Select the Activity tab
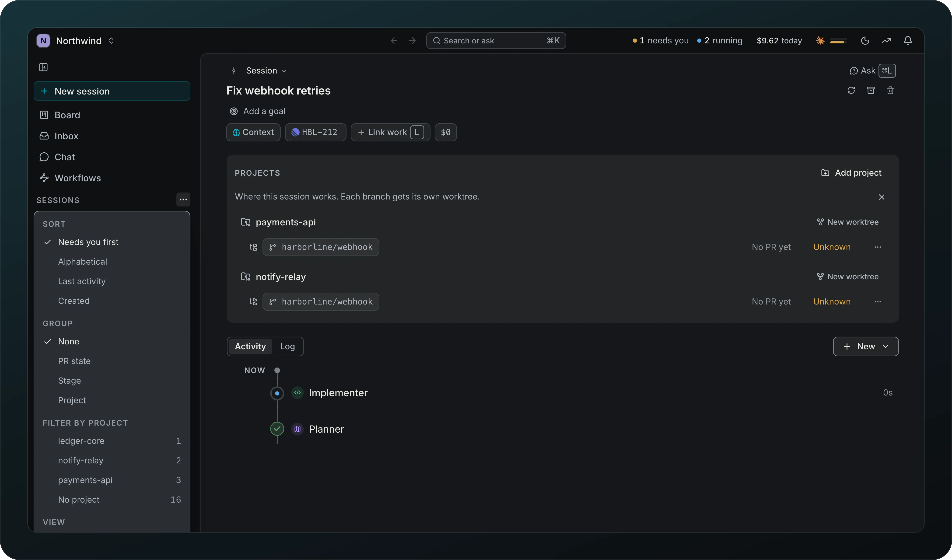952x560 pixels. [250, 346]
